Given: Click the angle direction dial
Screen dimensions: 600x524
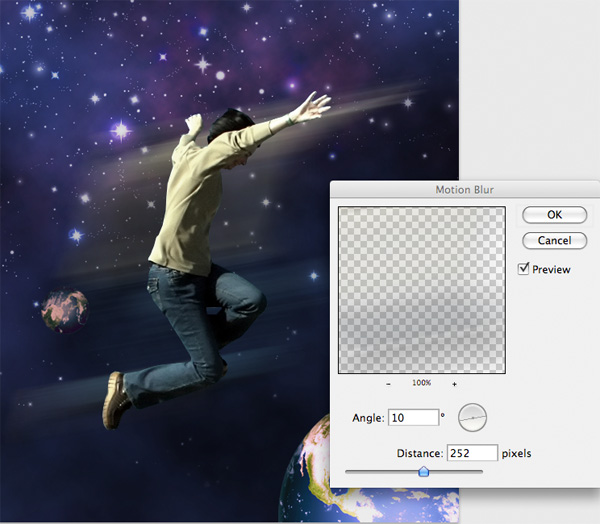Looking at the screenshot, I should (472, 418).
